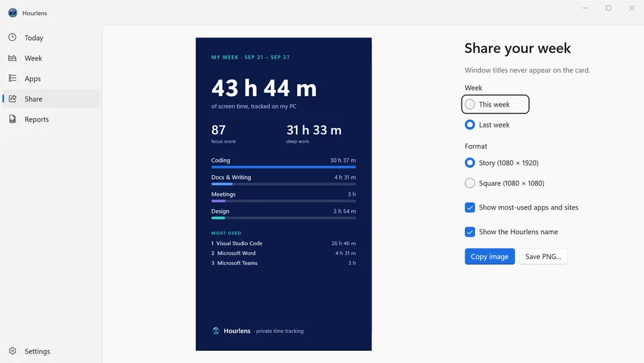
Task: Open the Apps page
Action: pos(51,79)
